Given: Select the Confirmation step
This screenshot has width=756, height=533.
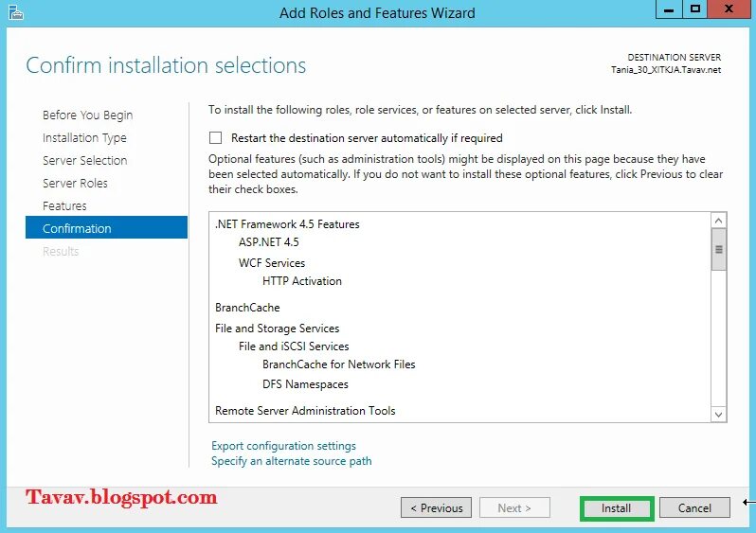Looking at the screenshot, I should coord(106,227).
